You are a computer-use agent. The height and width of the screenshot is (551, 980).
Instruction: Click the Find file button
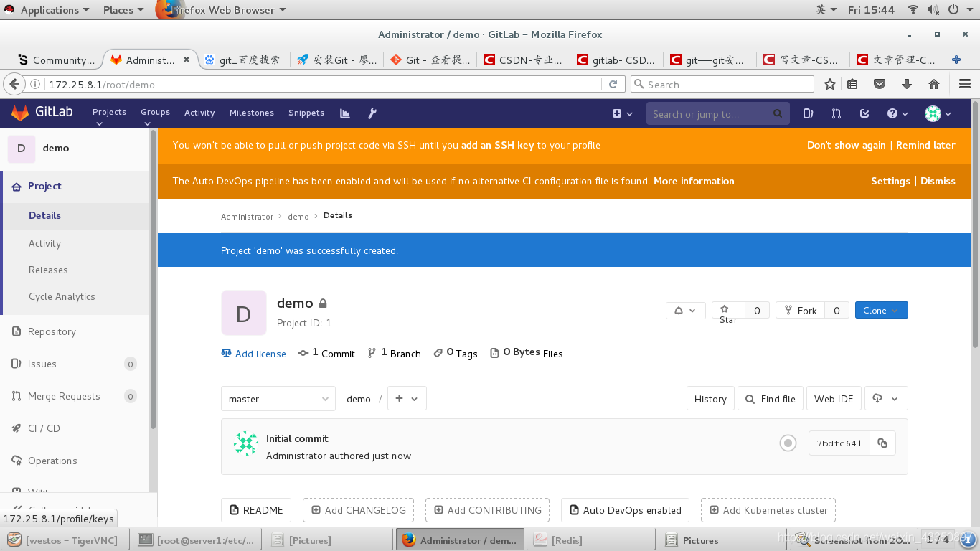(x=771, y=399)
